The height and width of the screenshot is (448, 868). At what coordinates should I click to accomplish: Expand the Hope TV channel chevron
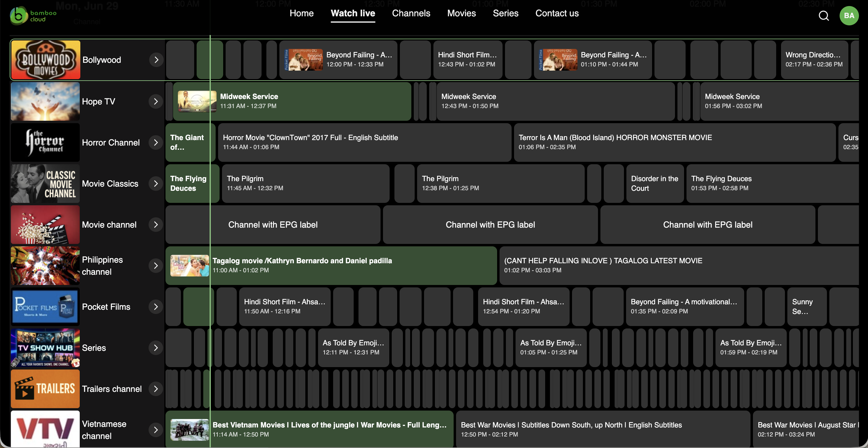click(x=156, y=101)
